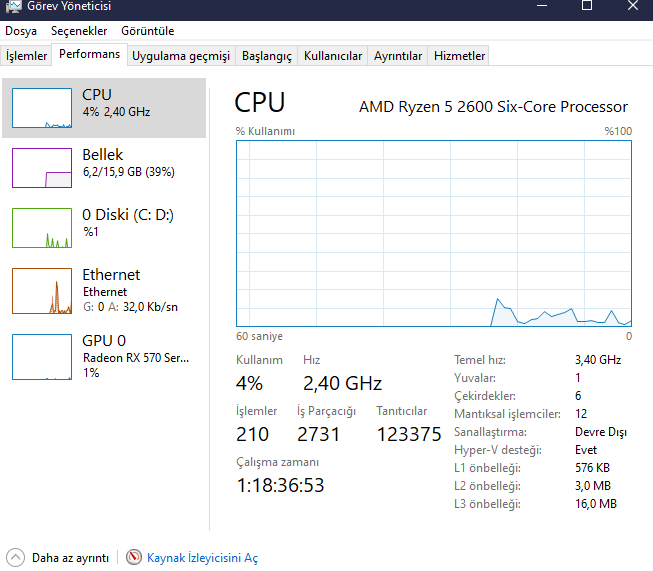Open the Hizmetler tab
Screen dimensions: 653x571
point(459,56)
